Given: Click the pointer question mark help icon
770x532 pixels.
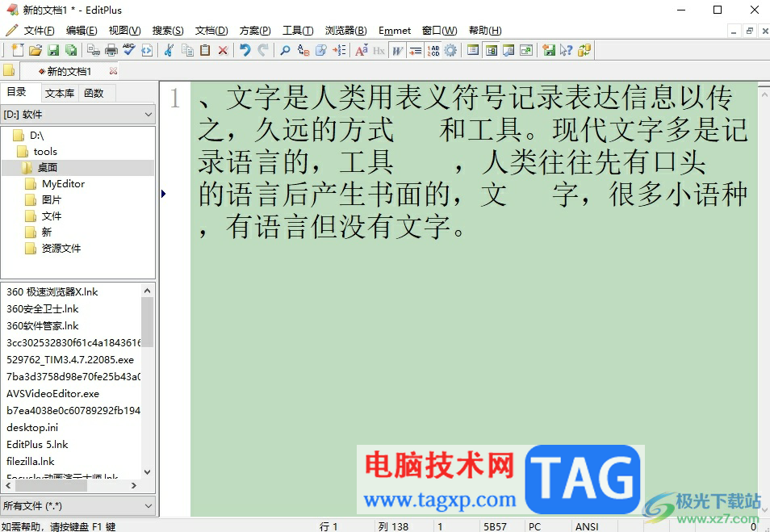Looking at the screenshot, I should tap(567, 50).
